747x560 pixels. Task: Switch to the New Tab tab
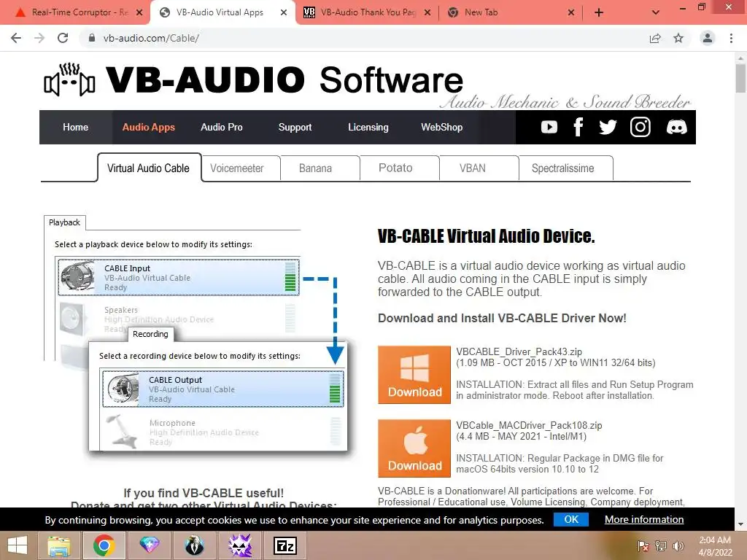click(x=510, y=12)
